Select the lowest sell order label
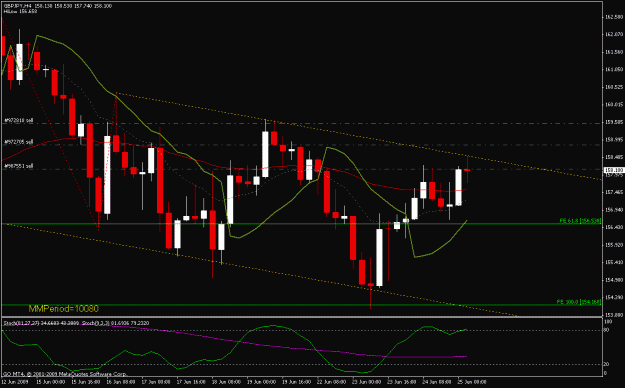 (x=19, y=166)
